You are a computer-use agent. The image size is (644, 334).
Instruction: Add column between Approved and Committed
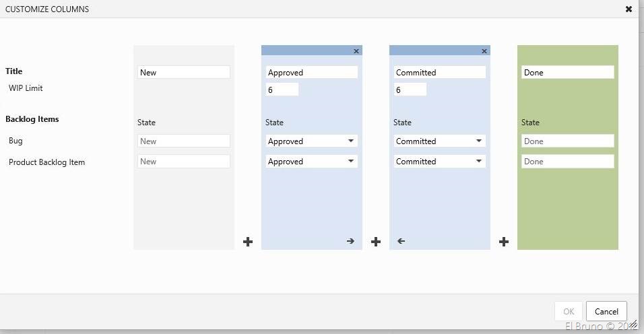(376, 242)
